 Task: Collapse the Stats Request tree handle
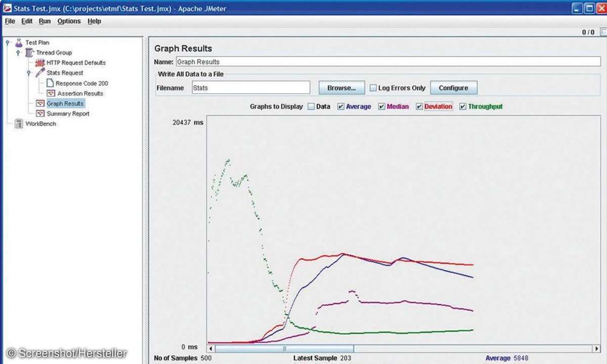(x=29, y=73)
